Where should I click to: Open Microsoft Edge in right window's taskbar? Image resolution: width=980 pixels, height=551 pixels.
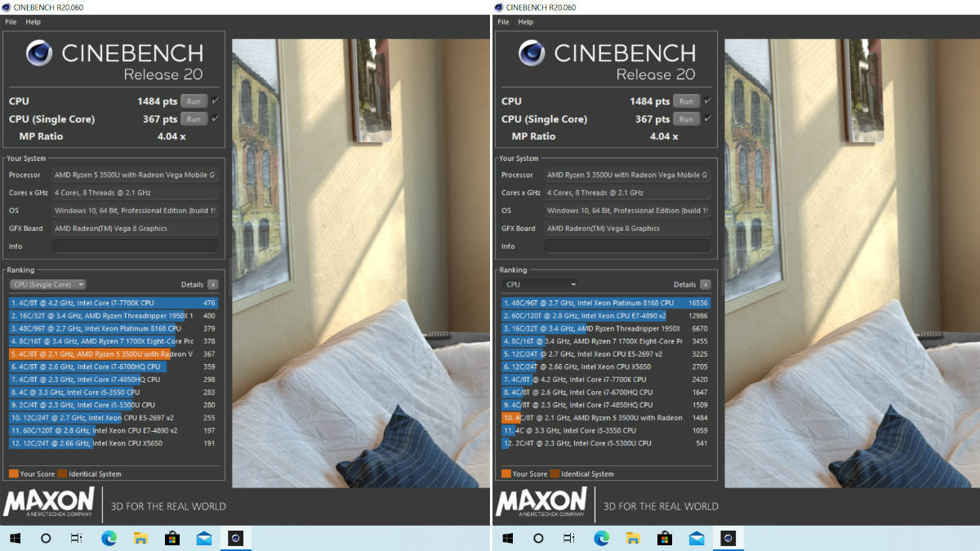pyautogui.click(x=601, y=538)
